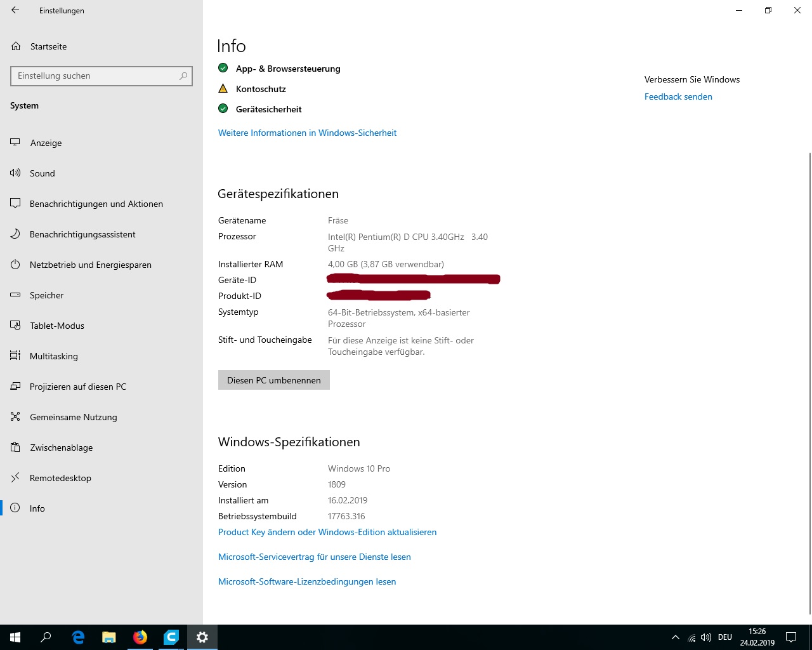
Task: Click the Kontoschutz label
Action: coord(261,89)
